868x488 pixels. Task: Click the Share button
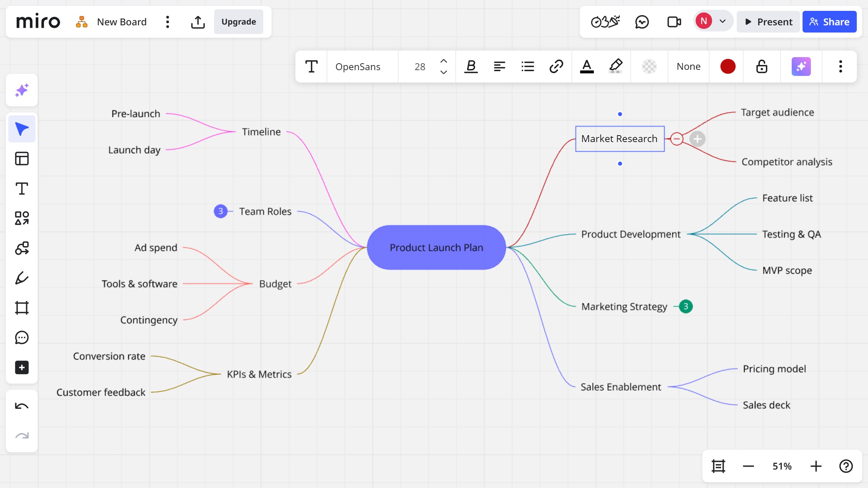point(829,22)
